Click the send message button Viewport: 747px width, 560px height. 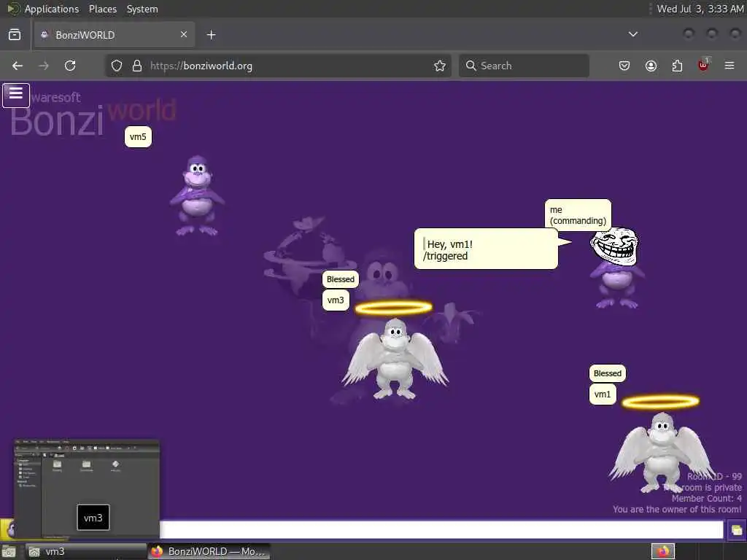(x=736, y=530)
